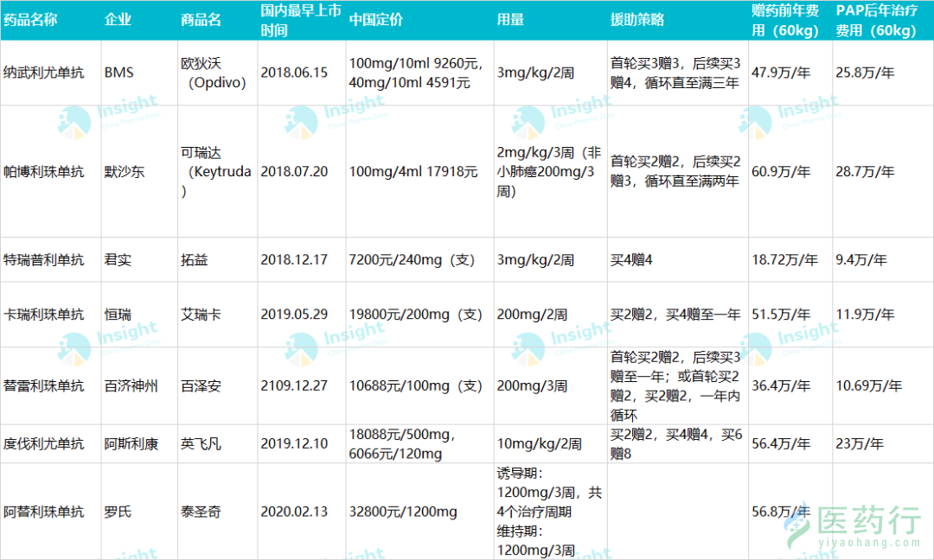The width and height of the screenshot is (934, 560).
Task: Select price '7200元/240mg（支）'
Action: click(x=413, y=260)
